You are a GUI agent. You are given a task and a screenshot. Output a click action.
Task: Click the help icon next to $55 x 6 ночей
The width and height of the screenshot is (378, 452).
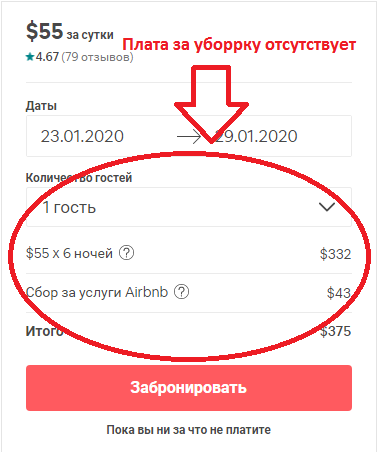[x=127, y=253]
